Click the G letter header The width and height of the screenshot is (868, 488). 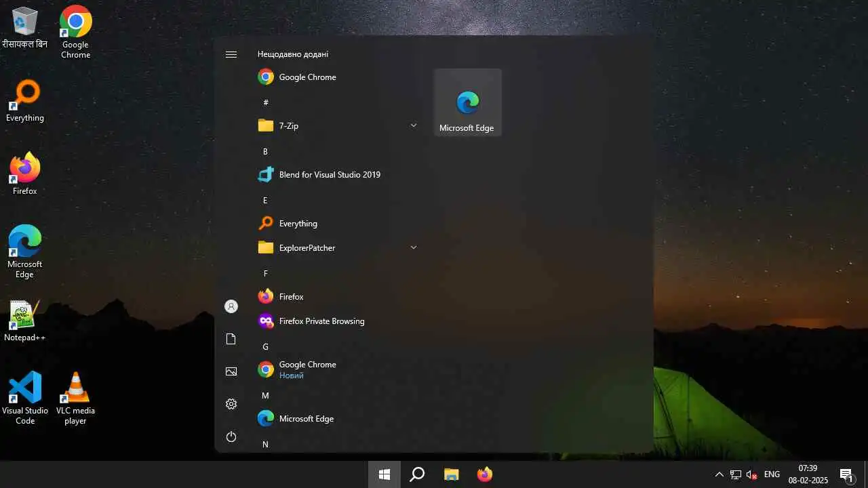click(x=265, y=346)
